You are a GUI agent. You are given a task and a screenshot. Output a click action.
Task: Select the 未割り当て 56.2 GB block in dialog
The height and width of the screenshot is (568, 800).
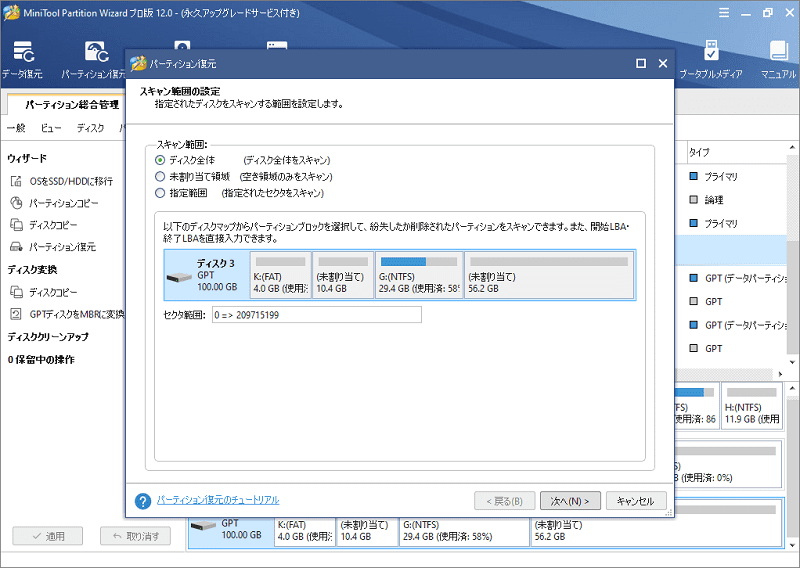click(x=549, y=275)
